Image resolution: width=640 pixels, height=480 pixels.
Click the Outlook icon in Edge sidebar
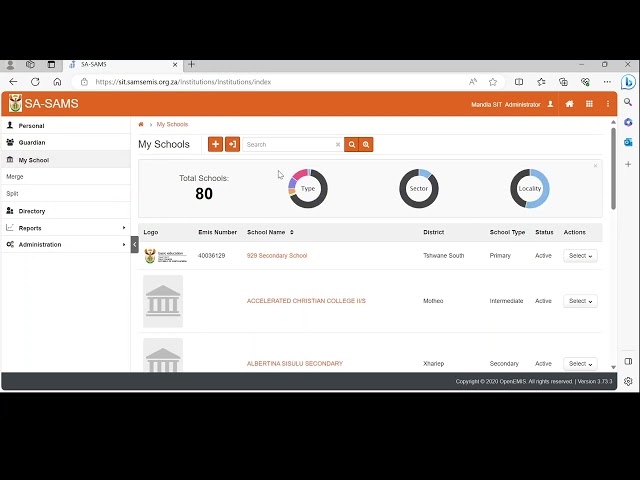tap(628, 142)
